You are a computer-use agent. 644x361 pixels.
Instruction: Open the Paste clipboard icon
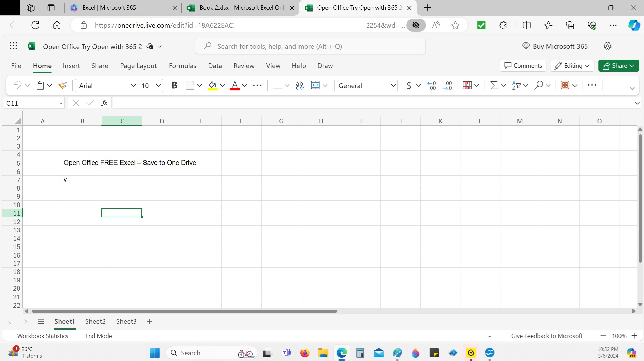click(40, 85)
